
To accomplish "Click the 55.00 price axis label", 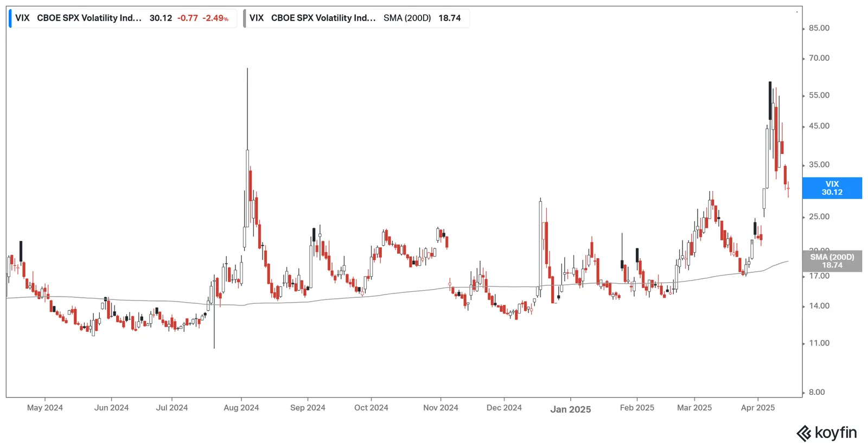I will click(x=819, y=95).
